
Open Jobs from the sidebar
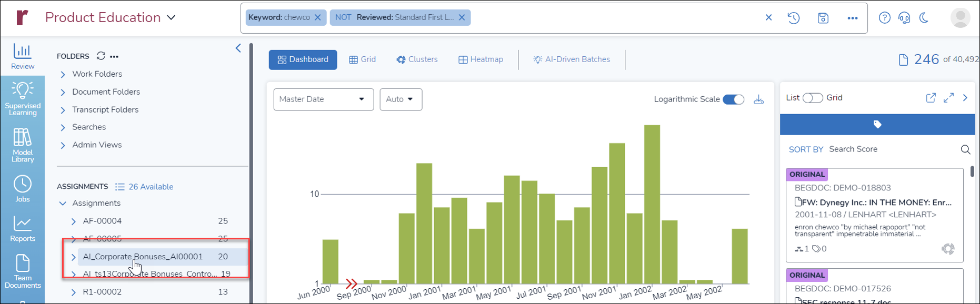point(23,189)
